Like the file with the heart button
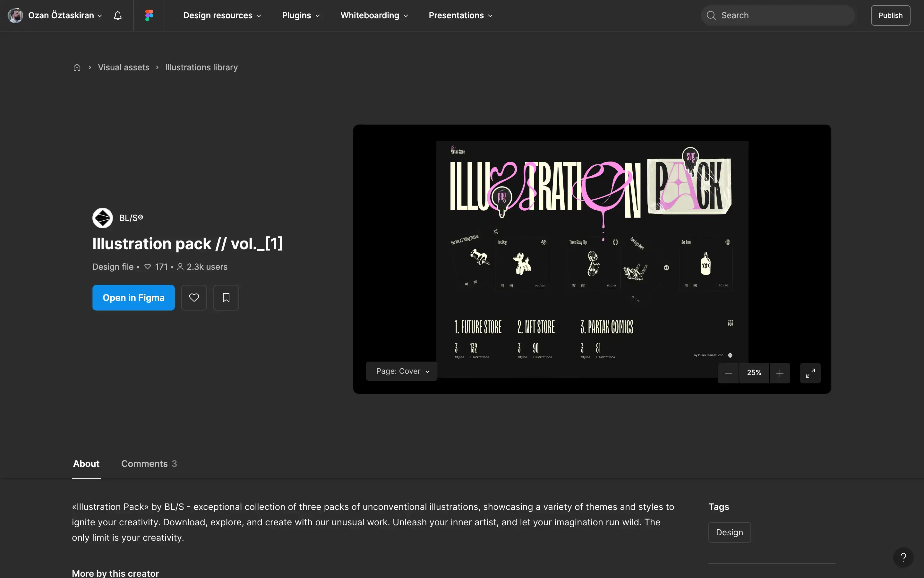 coord(194,297)
